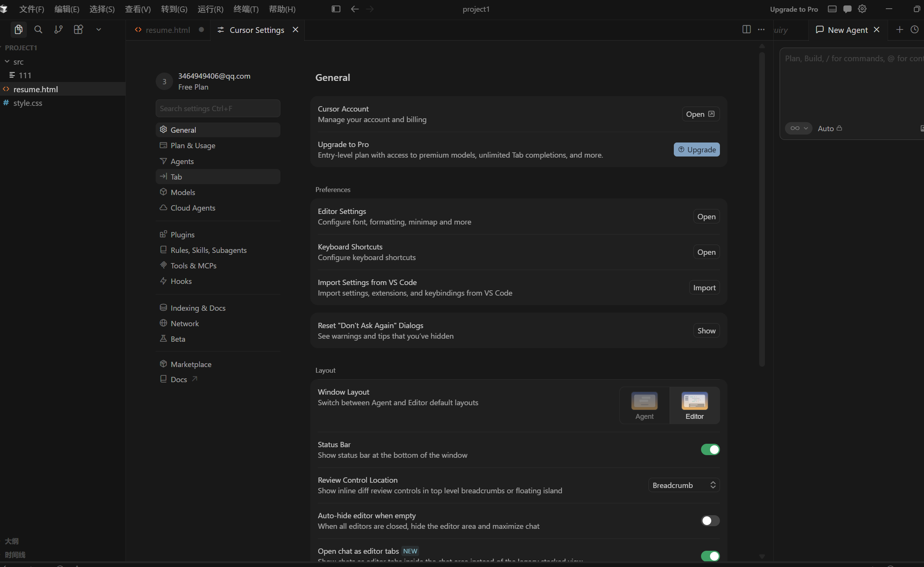Open Cursor Account management page
The width and height of the screenshot is (924, 567).
pyautogui.click(x=700, y=114)
